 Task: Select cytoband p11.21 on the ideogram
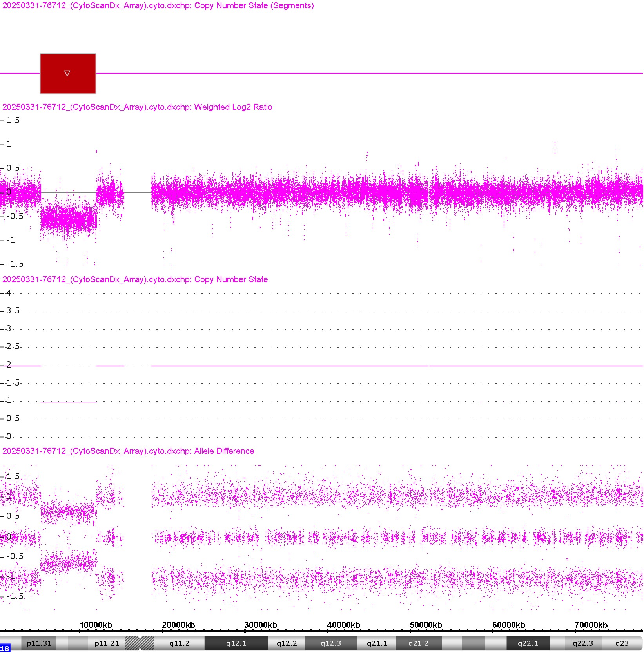pyautogui.click(x=107, y=643)
